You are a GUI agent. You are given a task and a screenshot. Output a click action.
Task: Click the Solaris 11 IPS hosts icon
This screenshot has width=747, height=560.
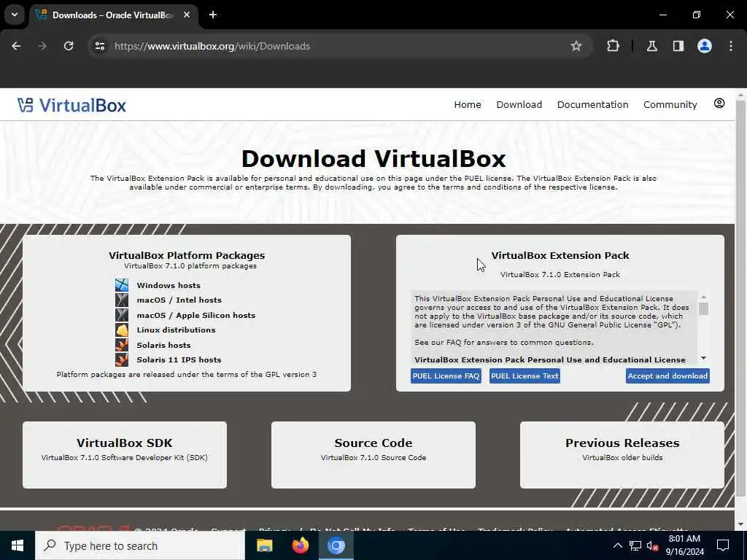pos(122,359)
